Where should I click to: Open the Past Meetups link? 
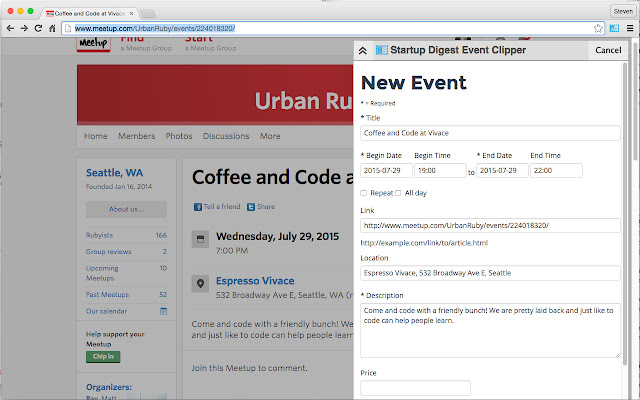(107, 295)
